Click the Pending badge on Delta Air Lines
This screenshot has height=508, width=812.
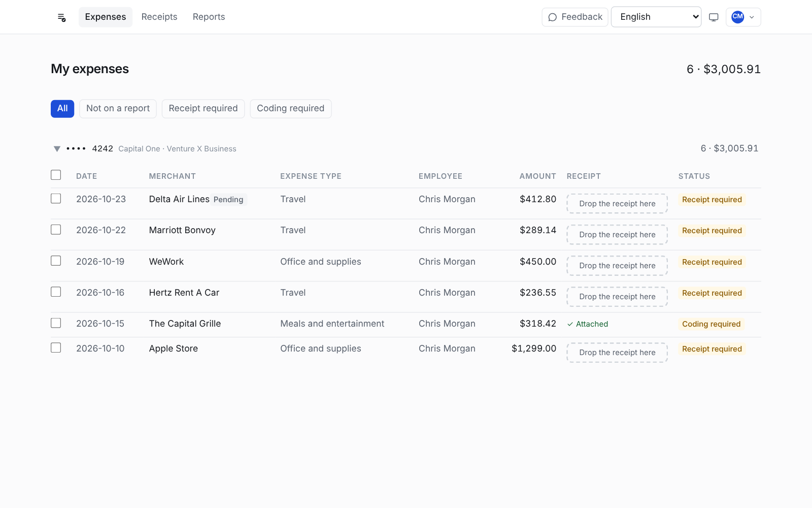[228, 200]
